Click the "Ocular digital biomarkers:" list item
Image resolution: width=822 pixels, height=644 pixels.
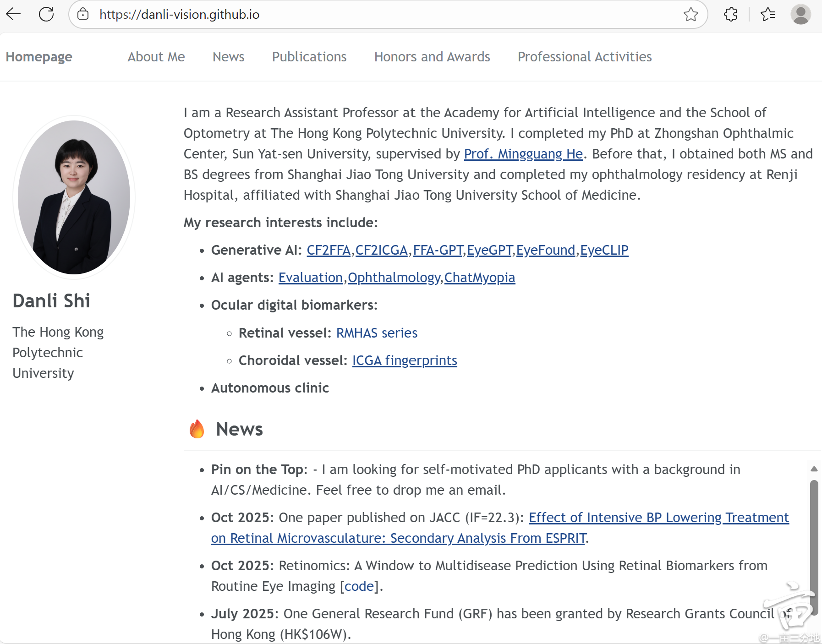click(x=294, y=305)
